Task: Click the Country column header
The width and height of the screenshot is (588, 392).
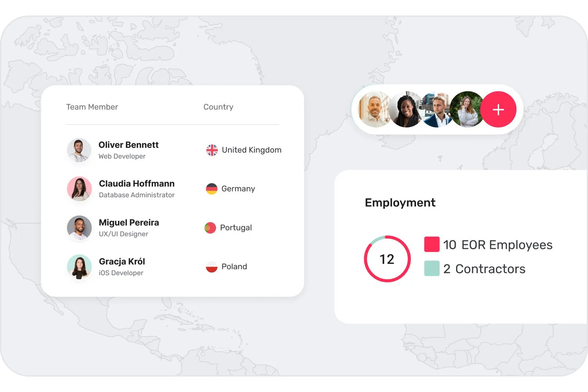Action: (219, 107)
